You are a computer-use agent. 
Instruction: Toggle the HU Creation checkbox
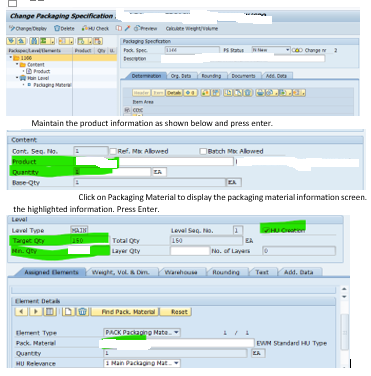[266, 230]
